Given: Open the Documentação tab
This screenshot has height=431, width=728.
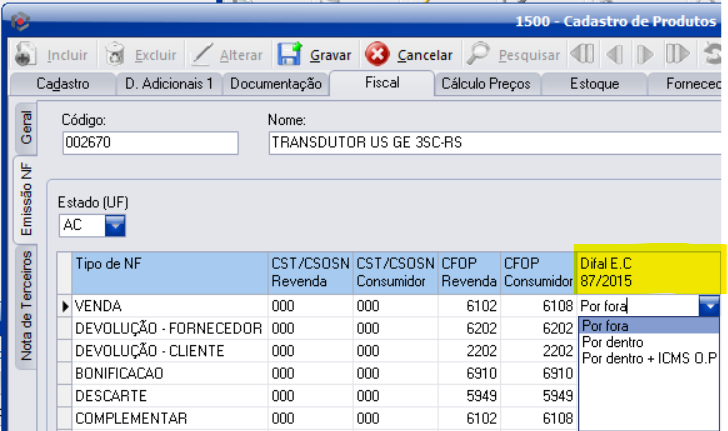Looking at the screenshot, I should 276,85.
